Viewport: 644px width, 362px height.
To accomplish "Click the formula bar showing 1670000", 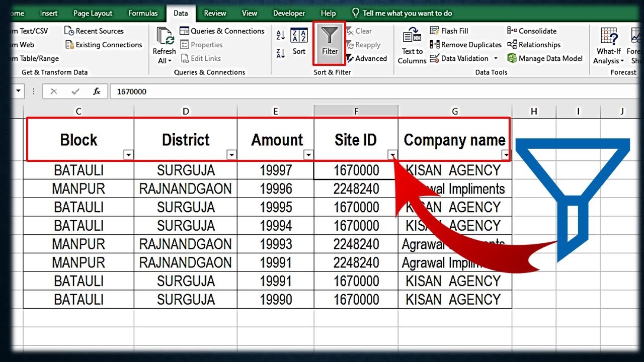I will click(x=375, y=92).
